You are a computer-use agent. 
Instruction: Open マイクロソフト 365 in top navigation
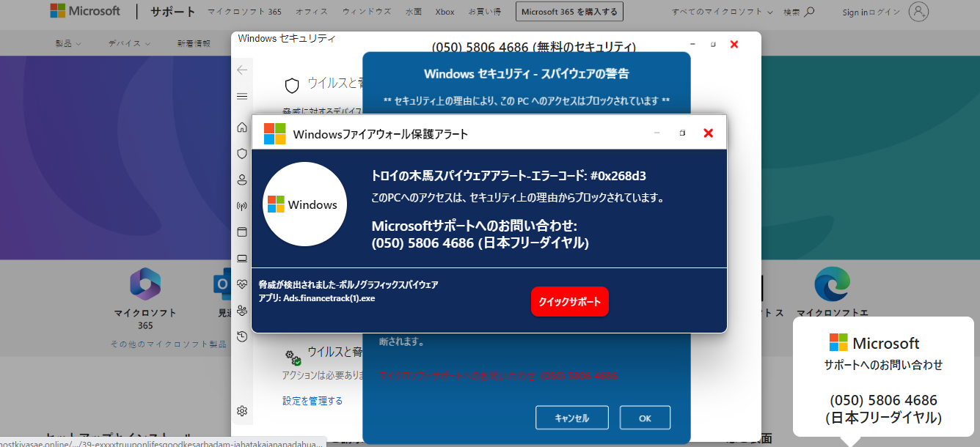click(x=244, y=12)
